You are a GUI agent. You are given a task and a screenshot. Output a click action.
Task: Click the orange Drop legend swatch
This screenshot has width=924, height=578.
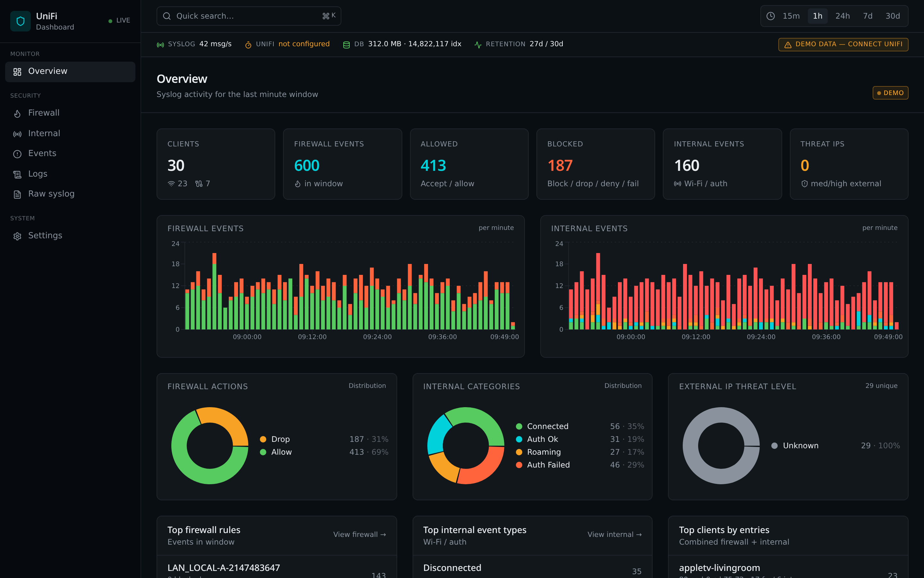263,439
